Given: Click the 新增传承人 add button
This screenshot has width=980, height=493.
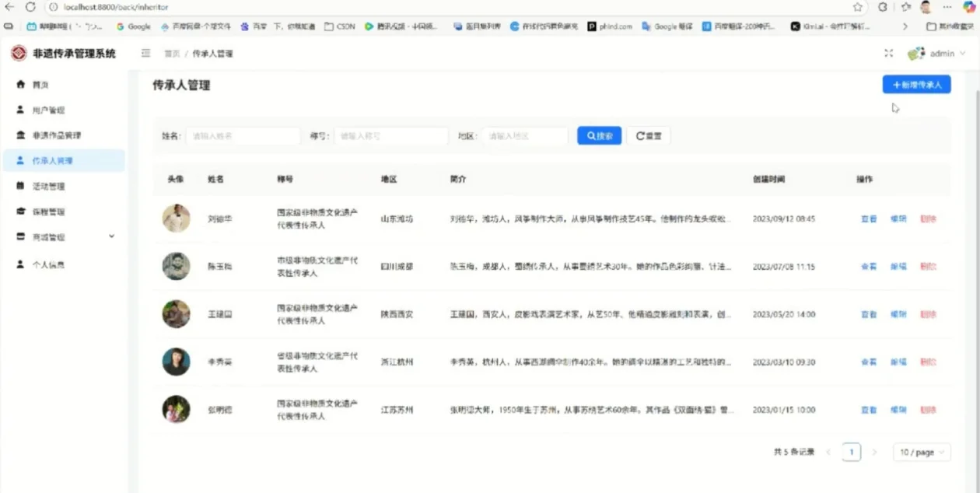Looking at the screenshot, I should pyautogui.click(x=916, y=82).
